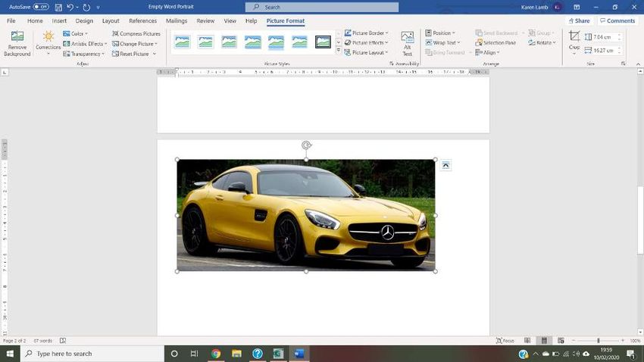Open Ribbon Display Options icon

(x=577, y=7)
